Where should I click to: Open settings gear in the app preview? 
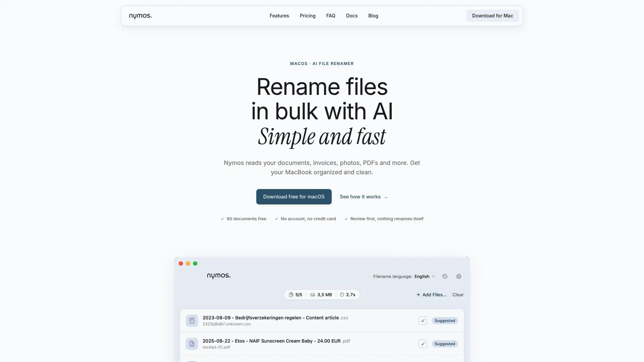(459, 277)
